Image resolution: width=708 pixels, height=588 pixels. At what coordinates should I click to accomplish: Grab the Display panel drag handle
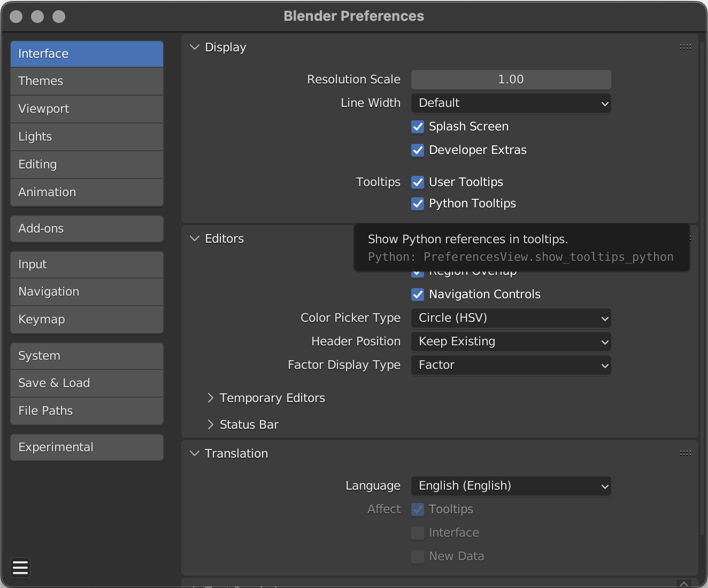[686, 47]
